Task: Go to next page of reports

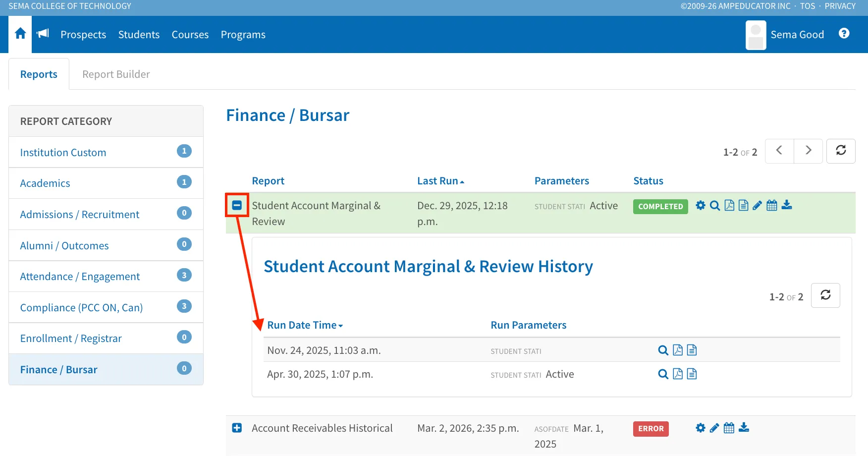Action: (x=808, y=151)
